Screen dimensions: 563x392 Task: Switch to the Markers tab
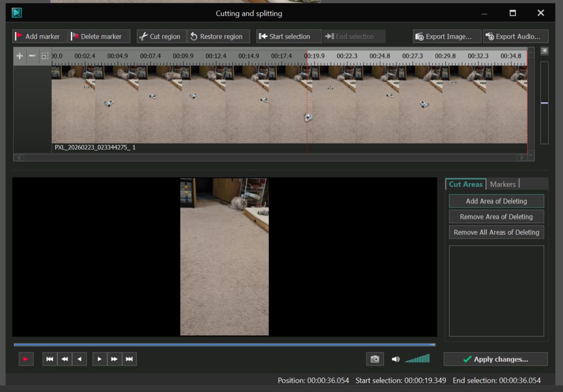click(503, 184)
